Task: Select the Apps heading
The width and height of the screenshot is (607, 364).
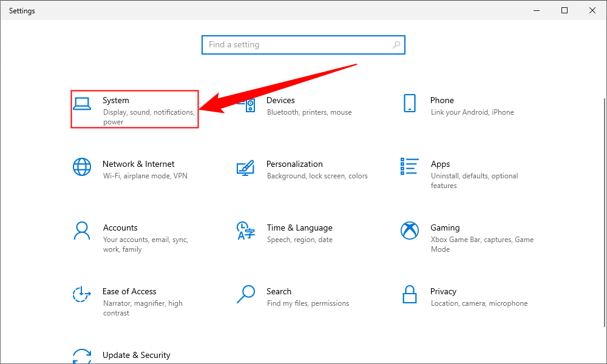Action: 441,164
